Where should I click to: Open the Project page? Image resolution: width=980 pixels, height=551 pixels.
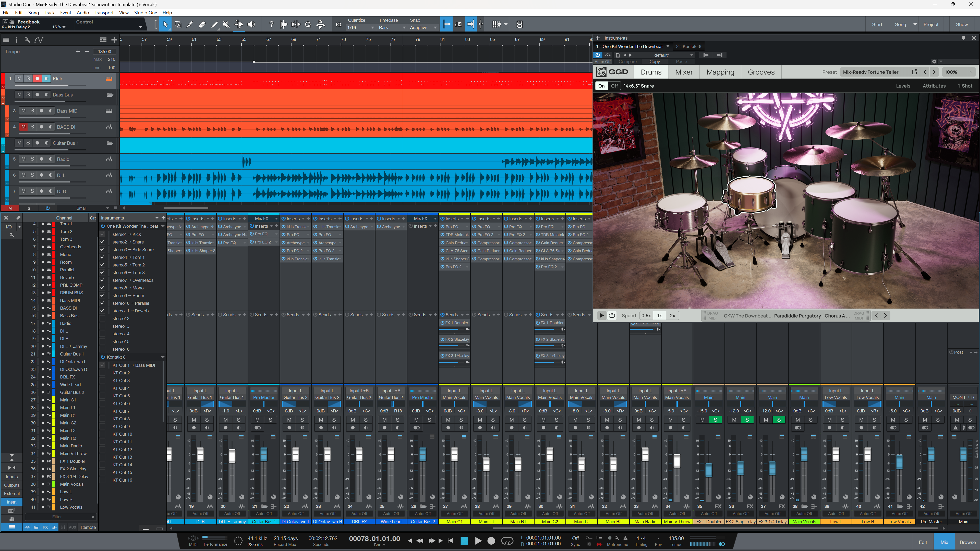[931, 24]
